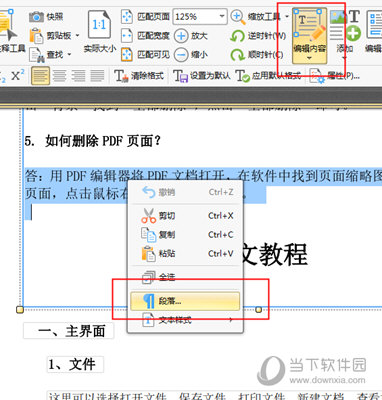The width and height of the screenshot is (382, 400).
Task: Click the 一、主界面 heading text
Action: pyautogui.click(x=71, y=331)
